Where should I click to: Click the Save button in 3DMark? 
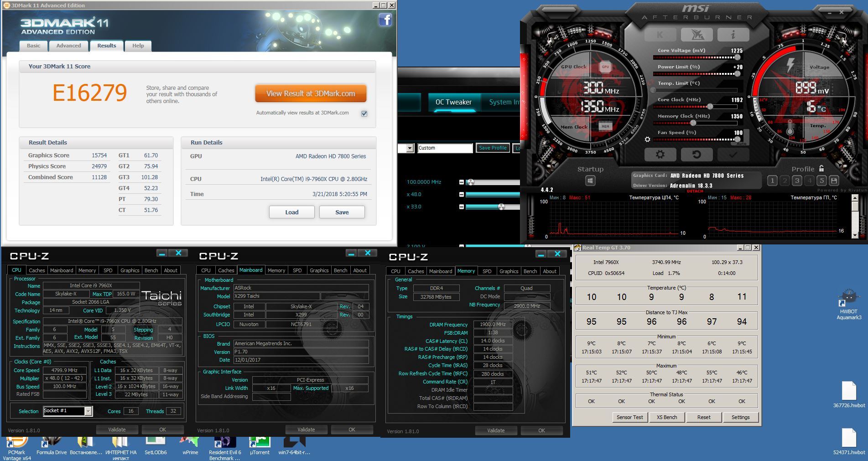point(342,212)
